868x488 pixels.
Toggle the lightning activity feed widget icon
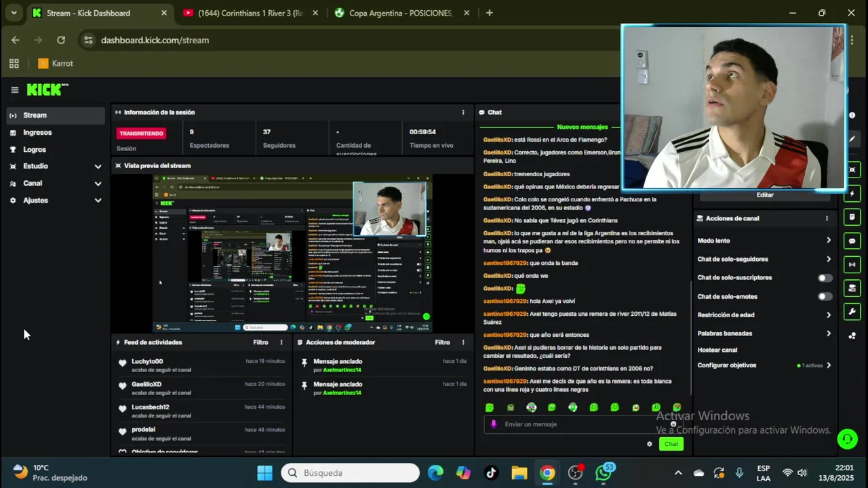coord(852,193)
